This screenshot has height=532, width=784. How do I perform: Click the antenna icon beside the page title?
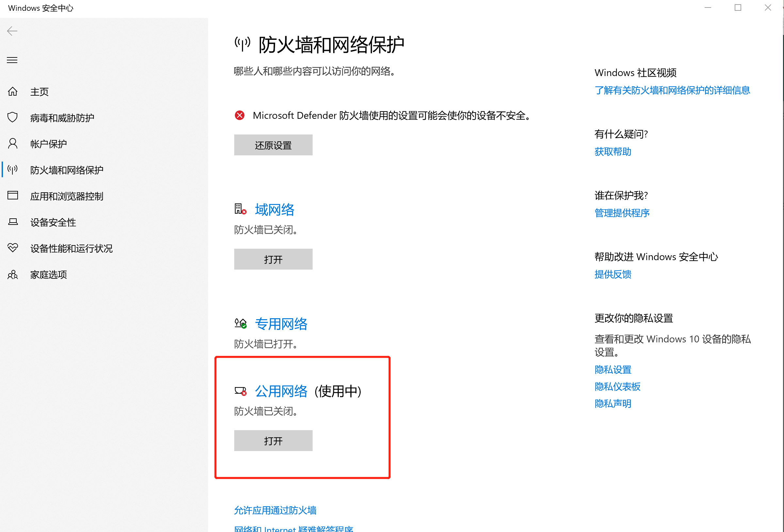(x=243, y=44)
